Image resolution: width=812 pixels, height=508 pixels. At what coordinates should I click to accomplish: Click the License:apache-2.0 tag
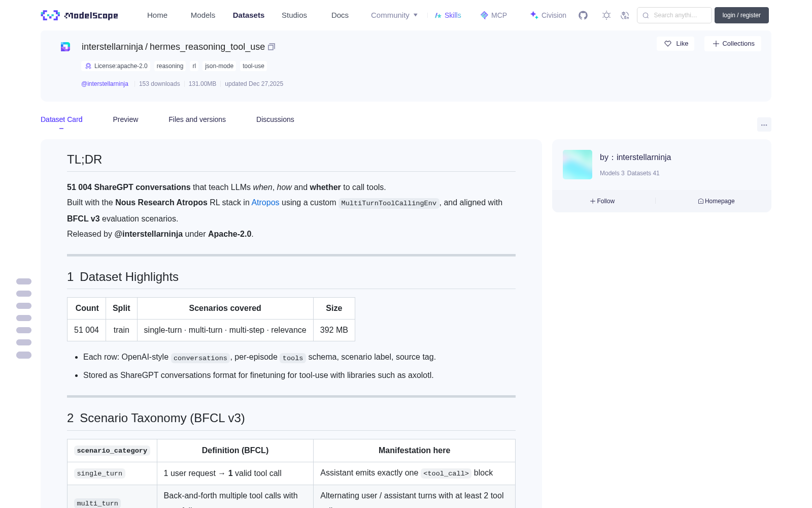(x=116, y=66)
